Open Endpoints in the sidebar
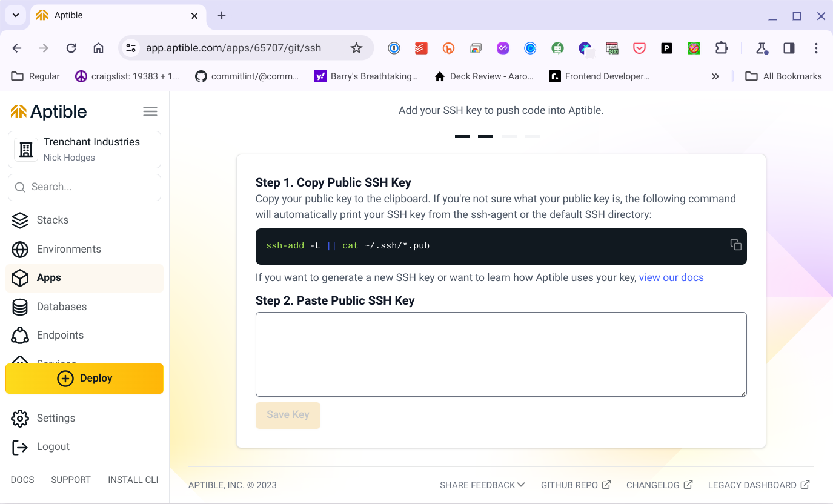Image resolution: width=833 pixels, height=504 pixels. 85,335
